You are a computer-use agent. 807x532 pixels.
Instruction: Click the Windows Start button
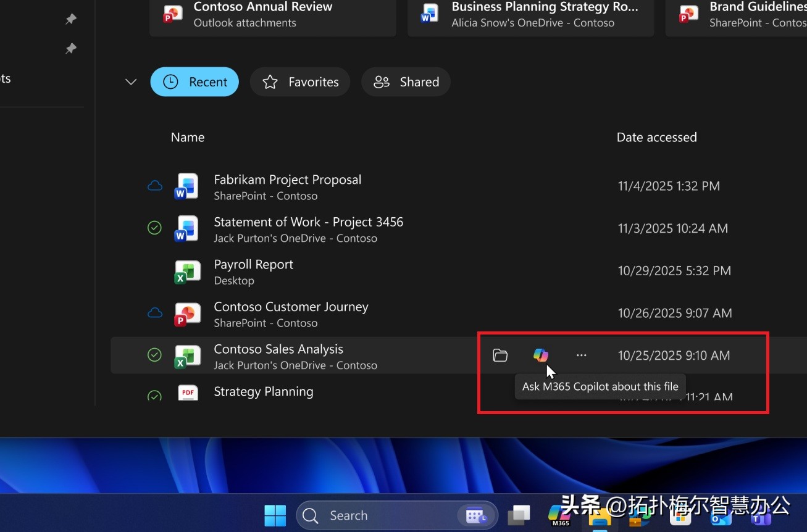tap(274, 515)
